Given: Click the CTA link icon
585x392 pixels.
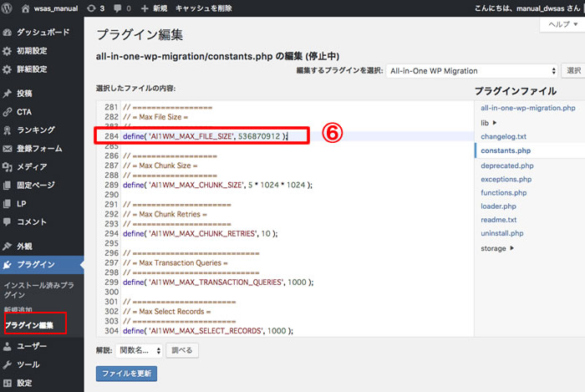Looking at the screenshot, I should point(7,112).
